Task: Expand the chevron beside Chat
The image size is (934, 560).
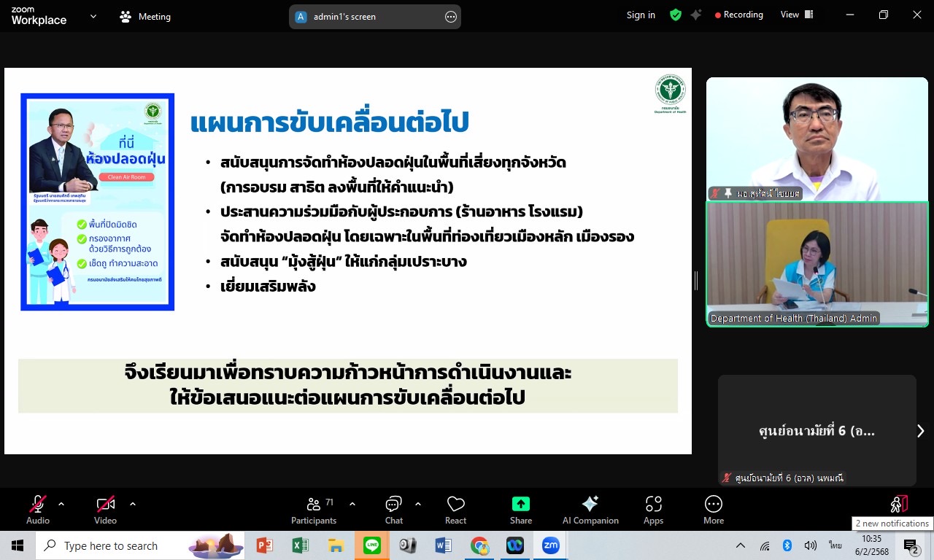Action: (418, 504)
